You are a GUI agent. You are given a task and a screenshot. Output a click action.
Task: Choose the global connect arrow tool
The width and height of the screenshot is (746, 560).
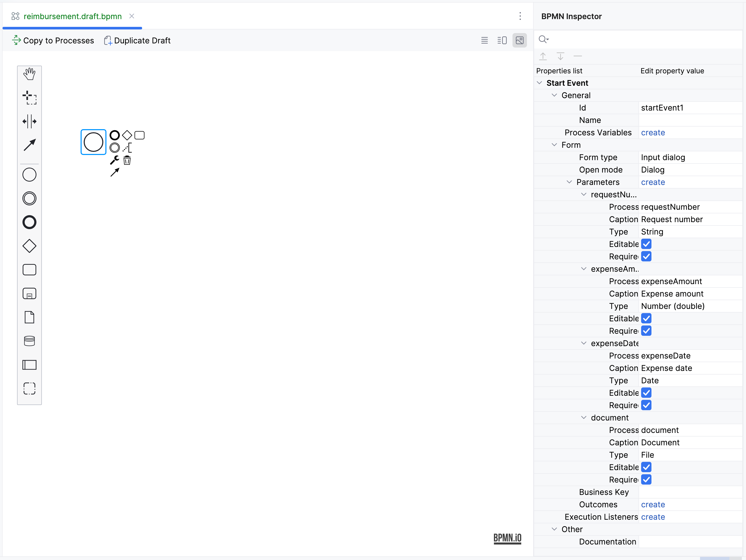(x=29, y=145)
